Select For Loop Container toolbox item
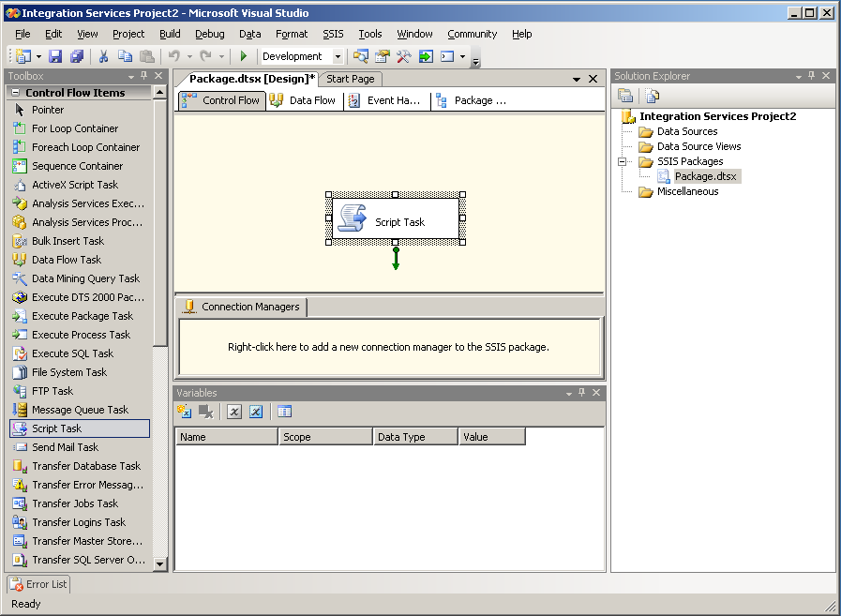 (80, 128)
